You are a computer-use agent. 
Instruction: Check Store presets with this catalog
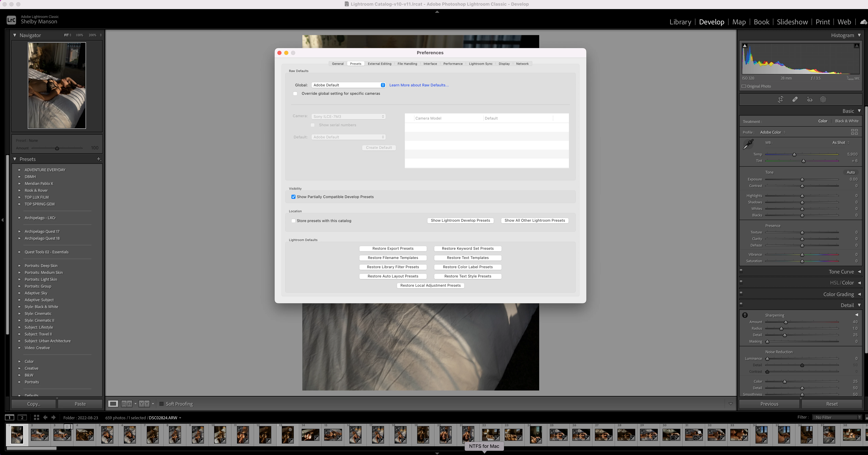[293, 221]
